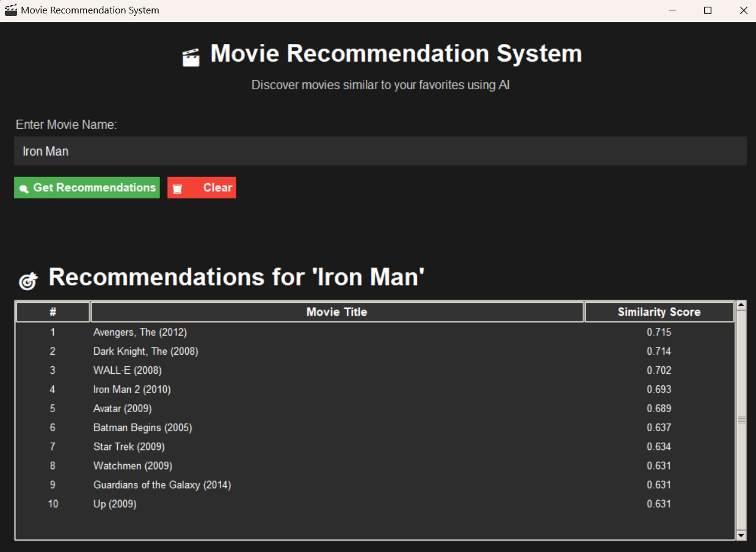Click the rank number 10 cell

53,504
